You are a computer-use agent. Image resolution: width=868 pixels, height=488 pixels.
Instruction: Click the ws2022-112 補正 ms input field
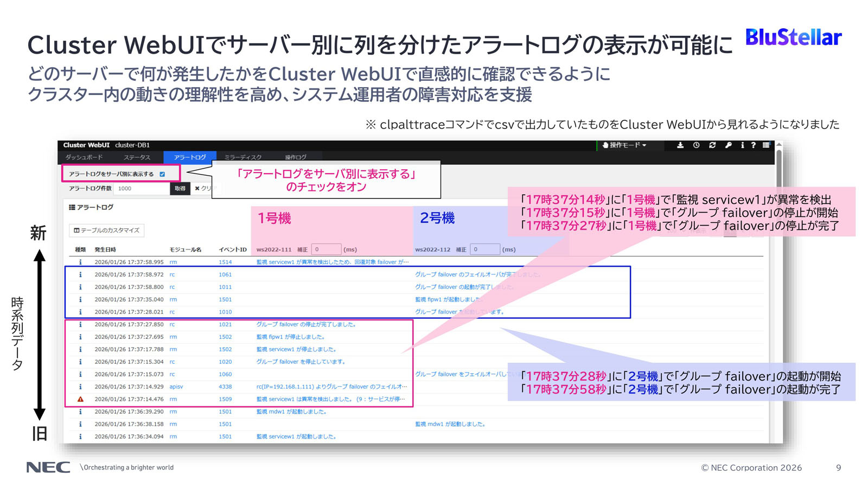(484, 249)
